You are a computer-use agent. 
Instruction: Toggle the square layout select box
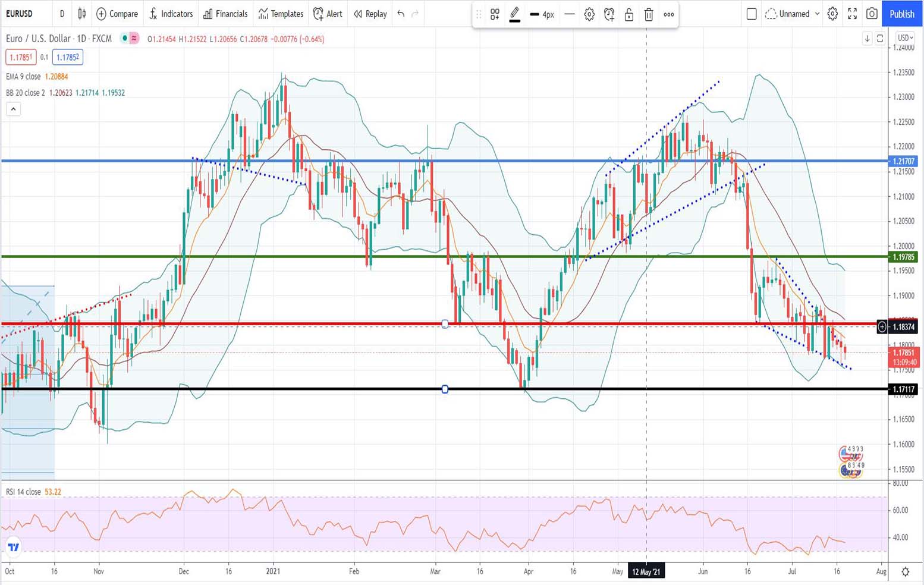coord(752,14)
